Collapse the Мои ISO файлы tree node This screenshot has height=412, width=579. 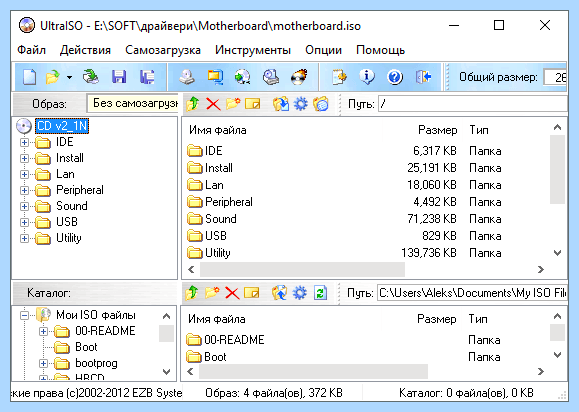tap(24, 315)
